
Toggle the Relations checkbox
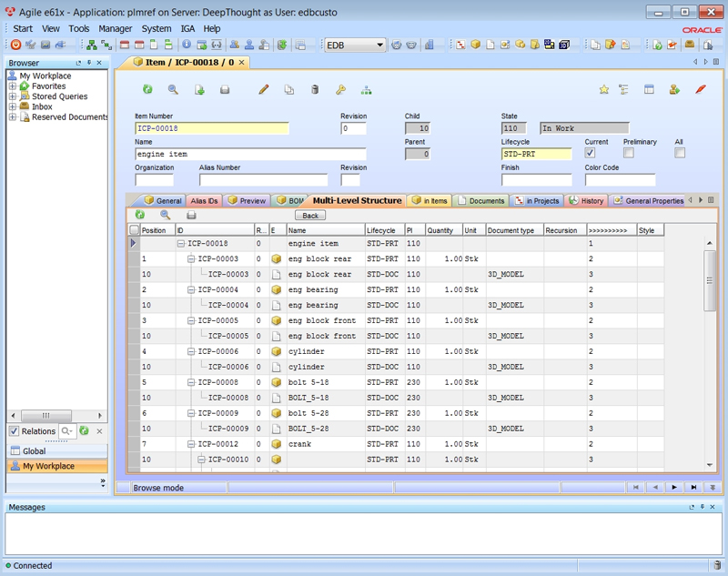pos(14,430)
